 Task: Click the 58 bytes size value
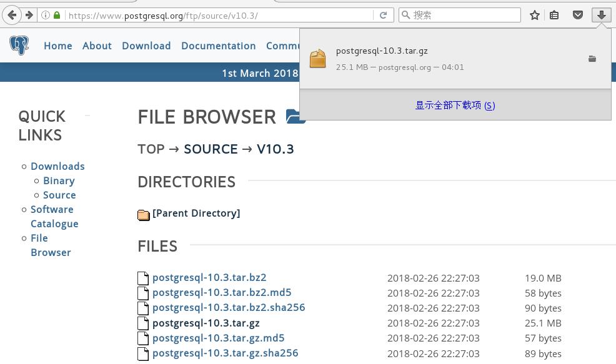tap(543, 293)
